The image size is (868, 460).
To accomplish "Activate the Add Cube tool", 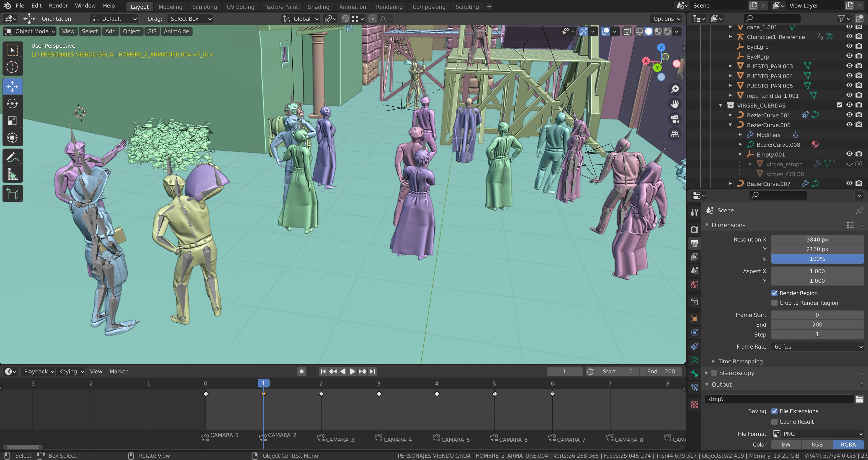I will point(13,194).
